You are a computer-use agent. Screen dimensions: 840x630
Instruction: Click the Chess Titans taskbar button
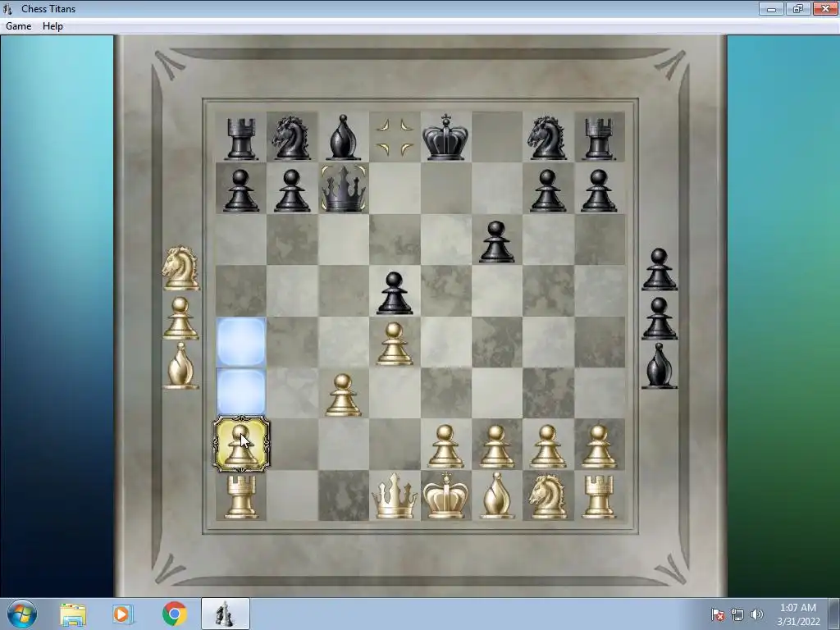pos(226,614)
